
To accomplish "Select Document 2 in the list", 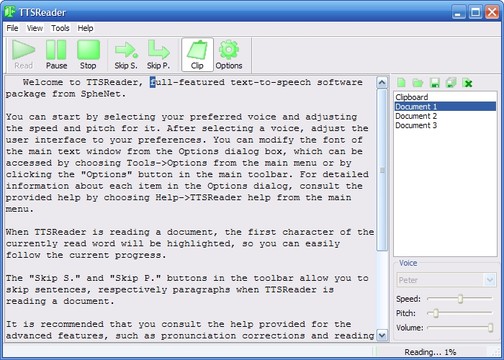I will tap(445, 116).
